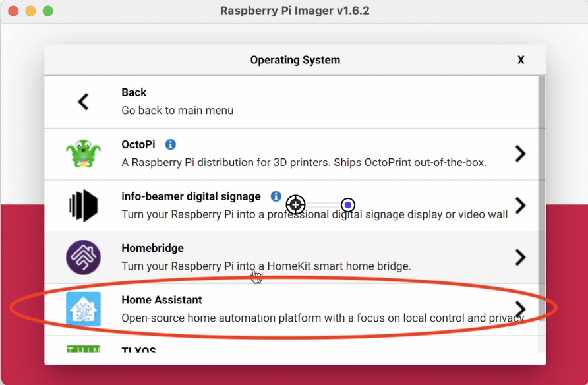Click the Back arrow icon
This screenshot has width=588, height=385.
tap(83, 102)
